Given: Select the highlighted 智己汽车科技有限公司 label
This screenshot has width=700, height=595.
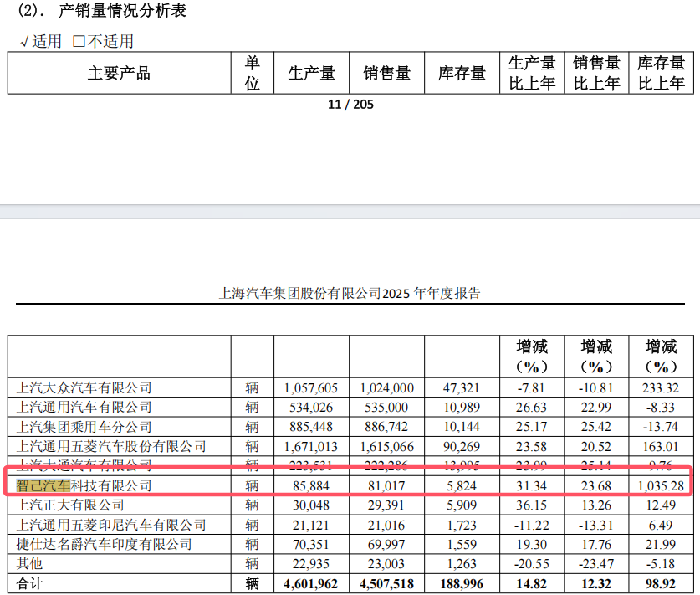Looking at the screenshot, I should [x=84, y=485].
